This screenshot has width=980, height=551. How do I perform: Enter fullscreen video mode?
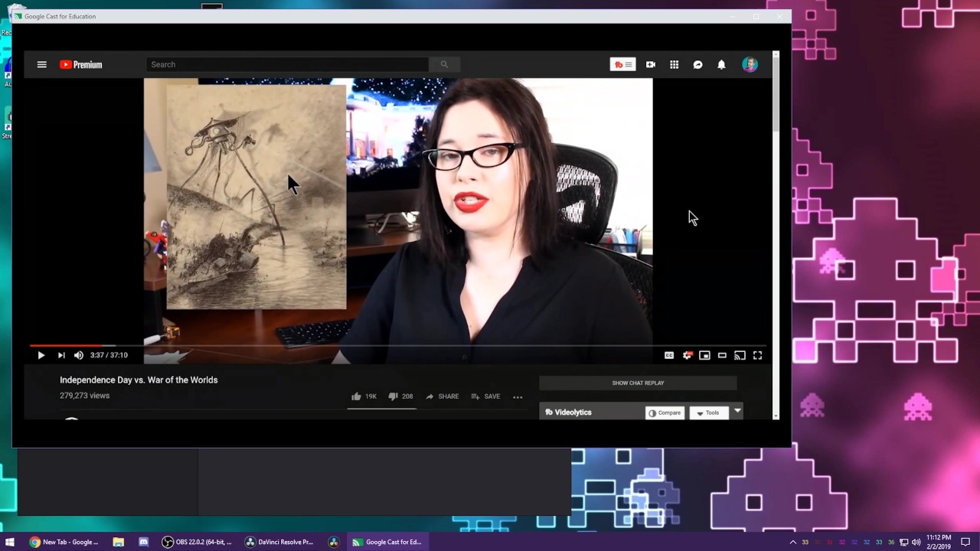click(757, 355)
